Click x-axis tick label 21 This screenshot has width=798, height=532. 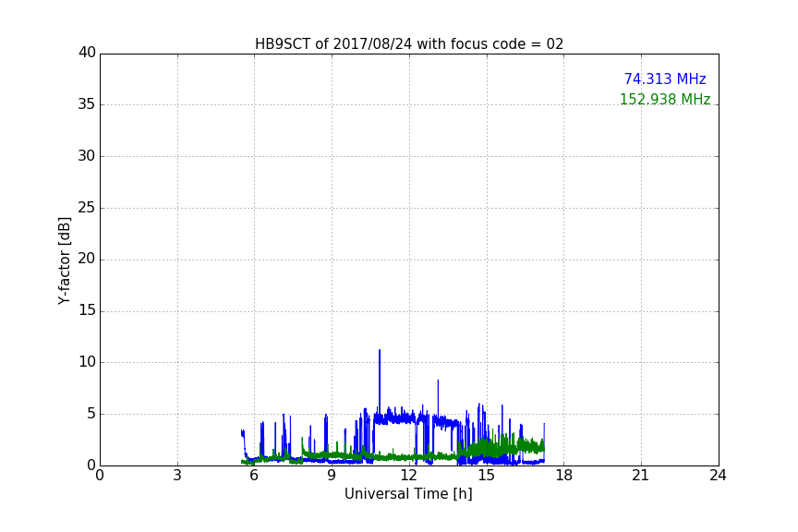tap(641, 476)
